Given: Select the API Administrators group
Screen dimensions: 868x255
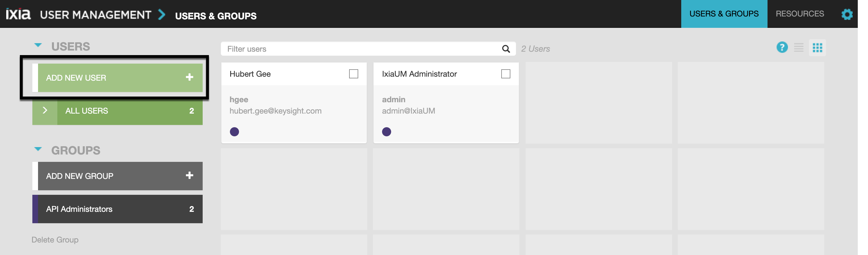Looking at the screenshot, I should (x=118, y=209).
